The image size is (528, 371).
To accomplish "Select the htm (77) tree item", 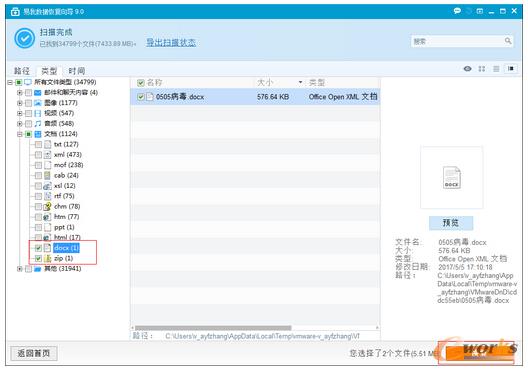I will click(x=66, y=217).
